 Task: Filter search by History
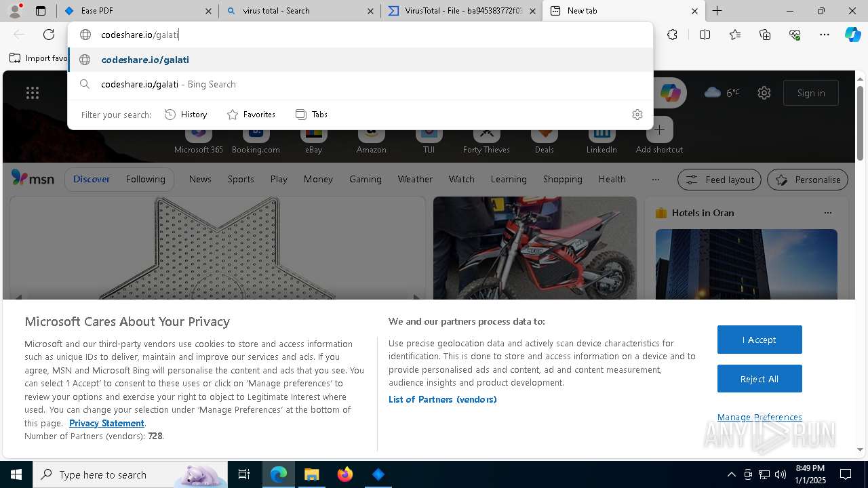[186, 115]
